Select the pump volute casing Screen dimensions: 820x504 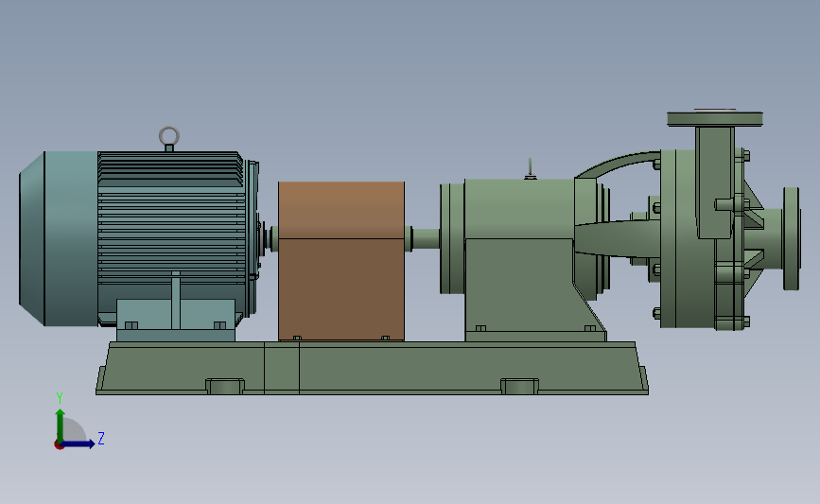coord(688,238)
